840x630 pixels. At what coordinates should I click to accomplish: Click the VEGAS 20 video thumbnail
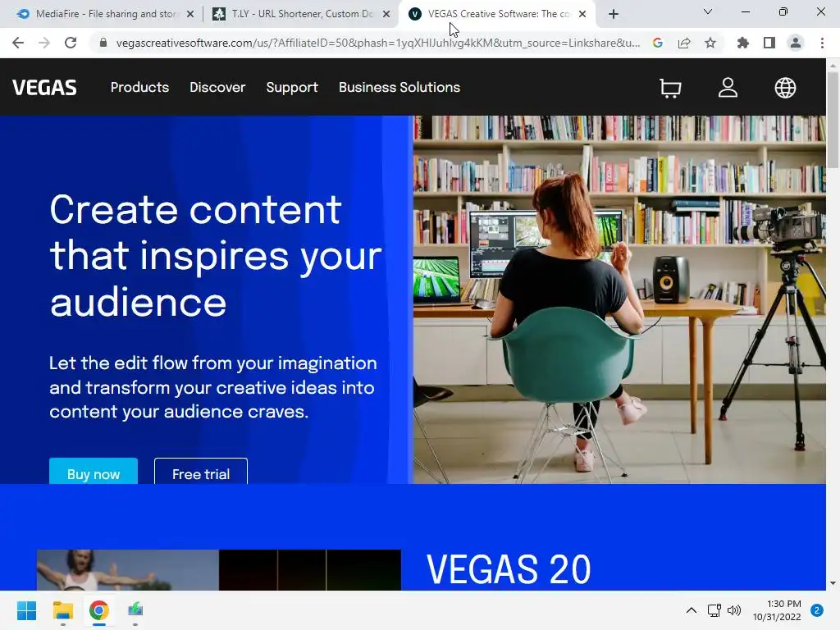coord(218,570)
